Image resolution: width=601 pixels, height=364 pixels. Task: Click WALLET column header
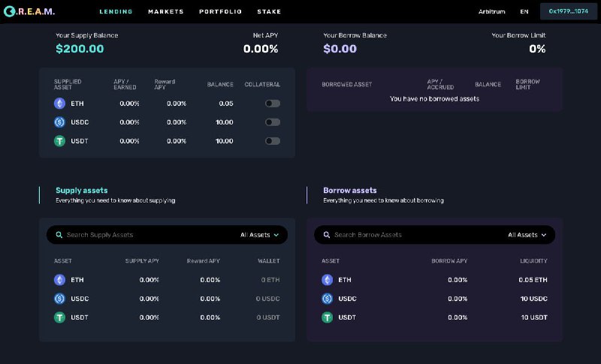tap(269, 260)
